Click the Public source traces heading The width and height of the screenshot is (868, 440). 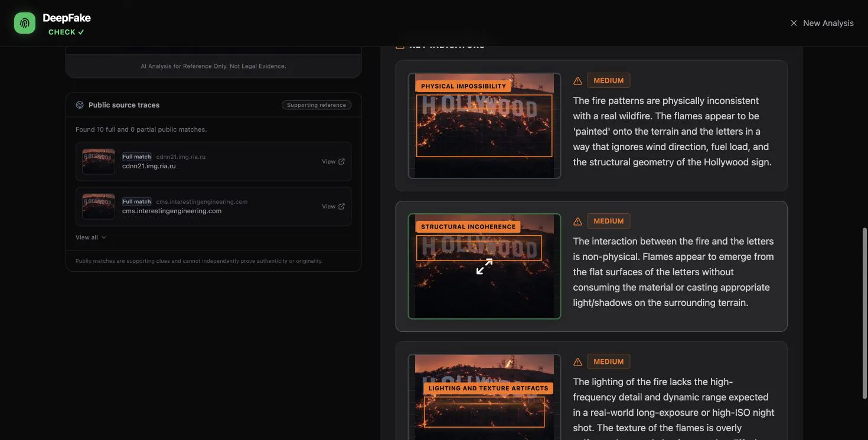(x=124, y=105)
